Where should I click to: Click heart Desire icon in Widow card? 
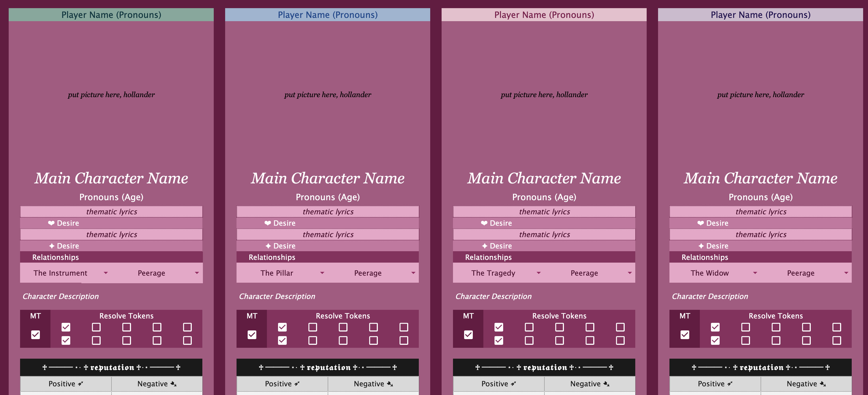(701, 223)
